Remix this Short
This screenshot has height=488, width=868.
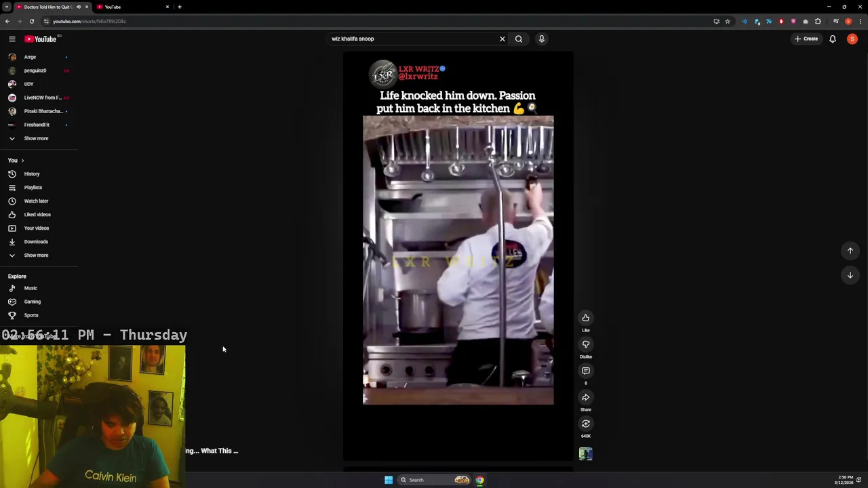(x=586, y=424)
